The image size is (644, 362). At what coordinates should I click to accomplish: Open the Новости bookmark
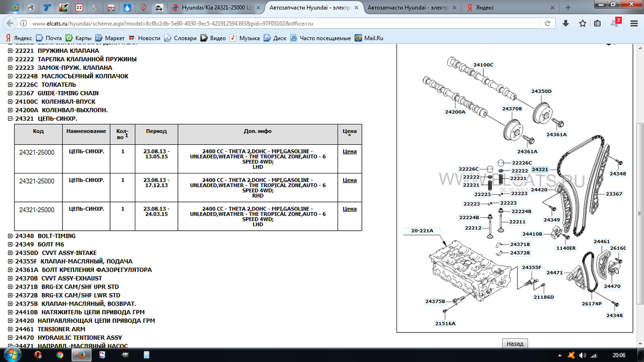coord(144,38)
